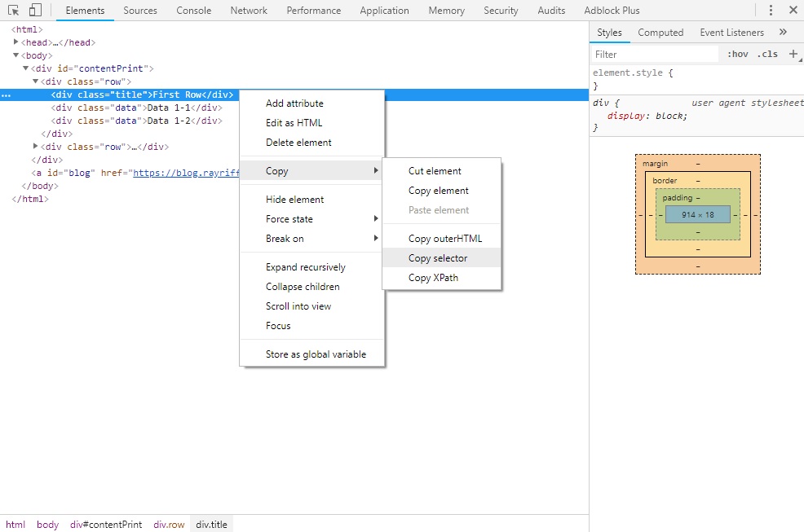Focus the Styles Filter input field
804x532 pixels.
[654, 55]
